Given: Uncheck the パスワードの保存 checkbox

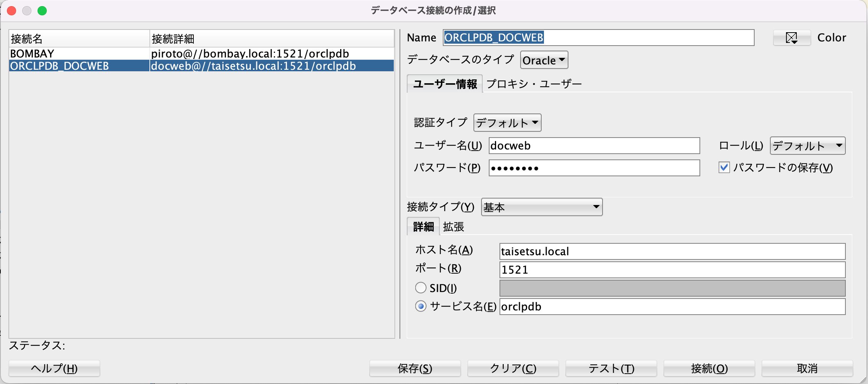Looking at the screenshot, I should [724, 168].
